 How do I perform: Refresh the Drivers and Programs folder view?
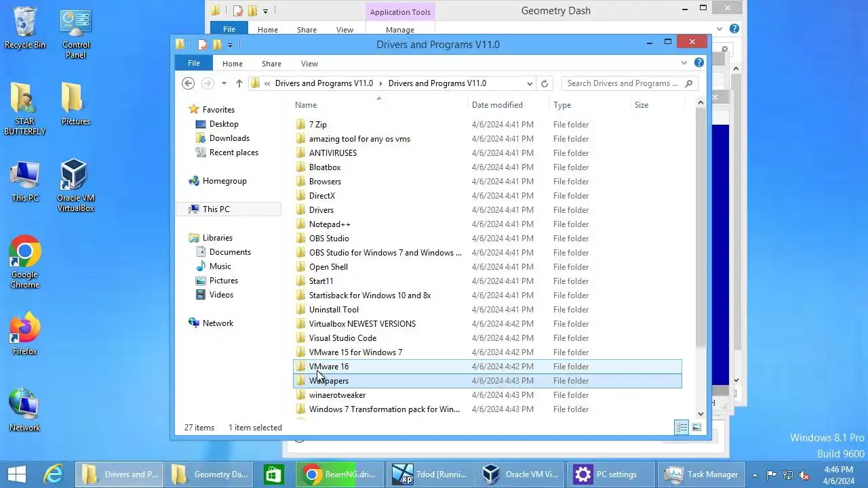[544, 83]
